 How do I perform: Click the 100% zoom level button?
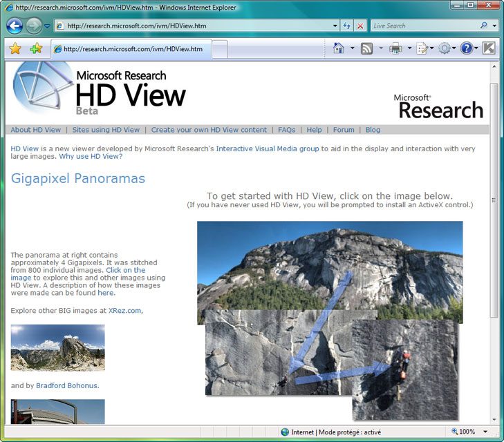(x=463, y=432)
